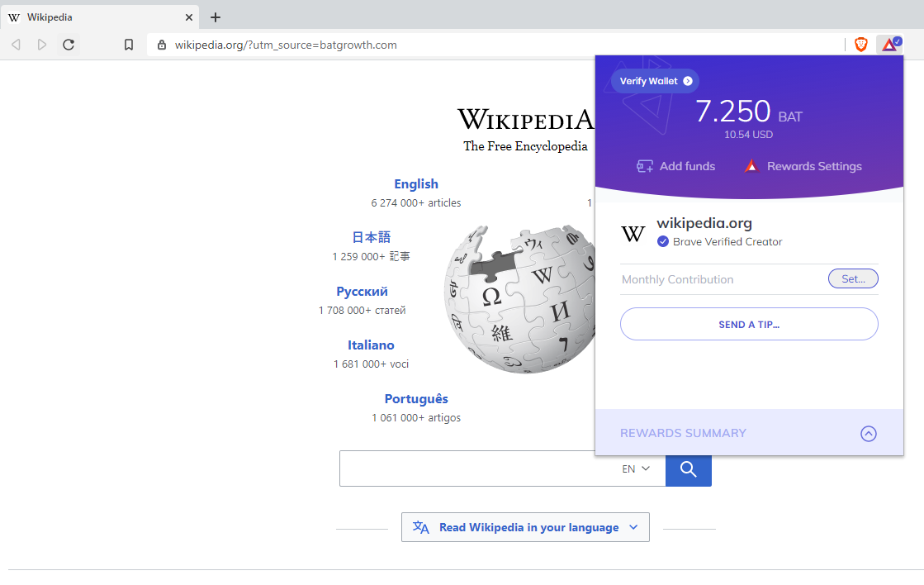Screen dimensions: 924x585
Task: Select the Wikipedia browser tab
Action: tap(100, 17)
